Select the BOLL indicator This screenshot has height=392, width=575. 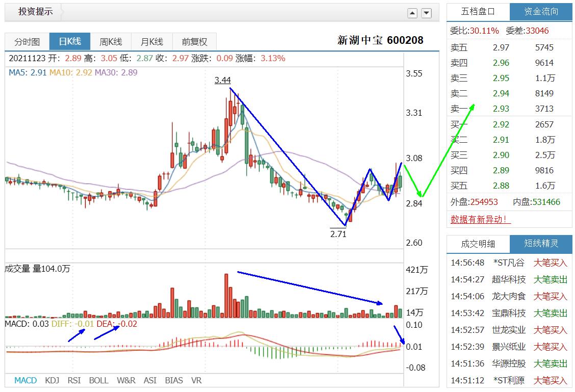[x=99, y=380]
